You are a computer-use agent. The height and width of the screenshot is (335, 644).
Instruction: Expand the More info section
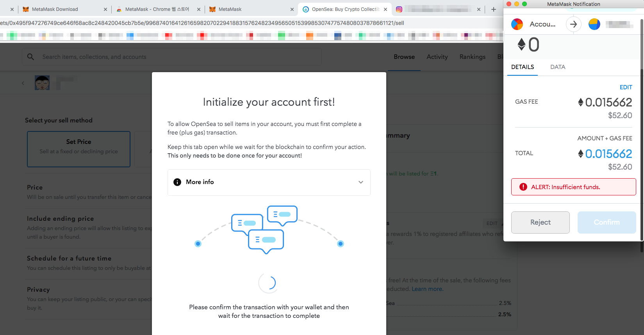(x=269, y=182)
